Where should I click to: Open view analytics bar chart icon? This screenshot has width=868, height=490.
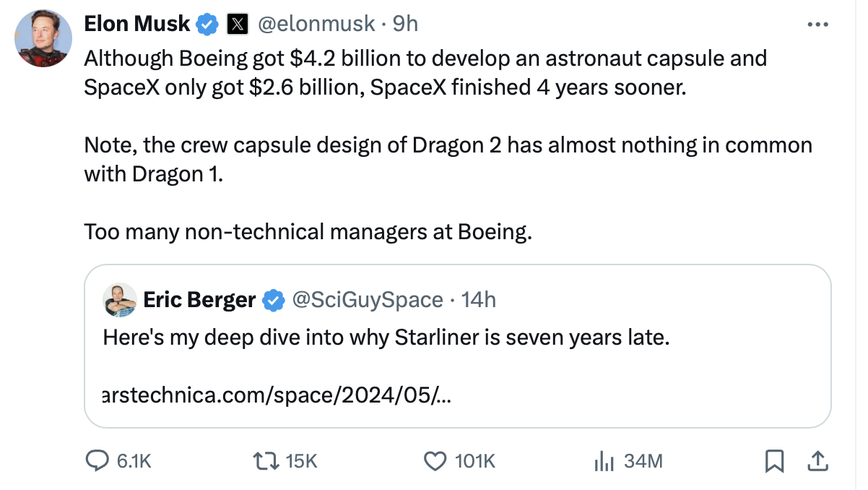click(x=603, y=460)
